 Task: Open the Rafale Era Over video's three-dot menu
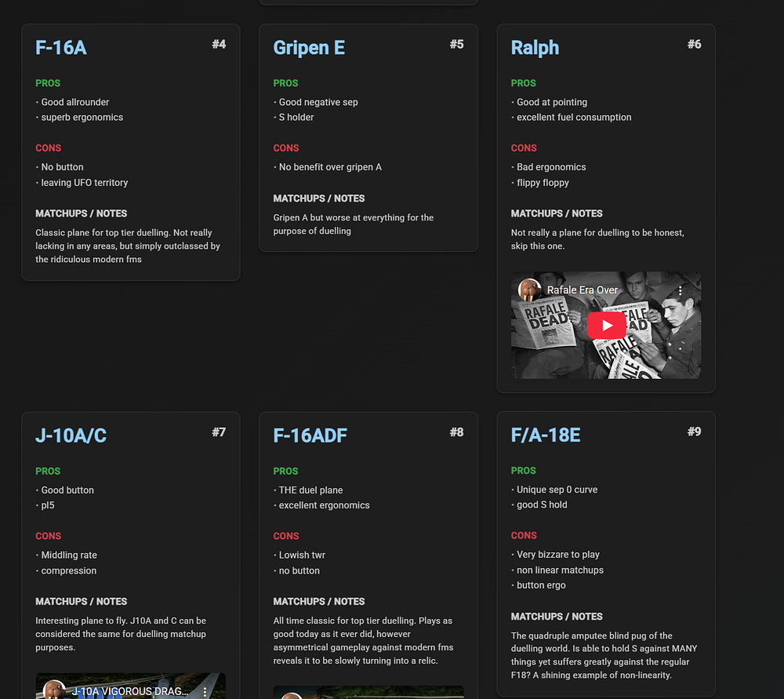tap(681, 290)
